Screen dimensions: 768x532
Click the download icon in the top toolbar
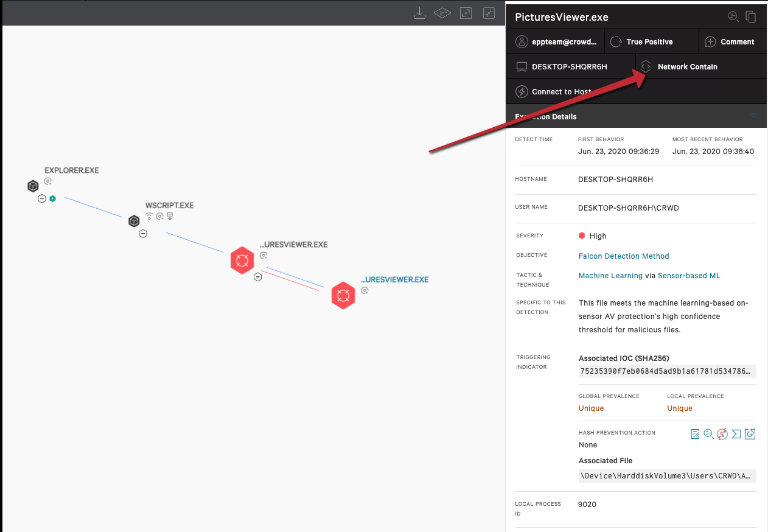pyautogui.click(x=419, y=13)
